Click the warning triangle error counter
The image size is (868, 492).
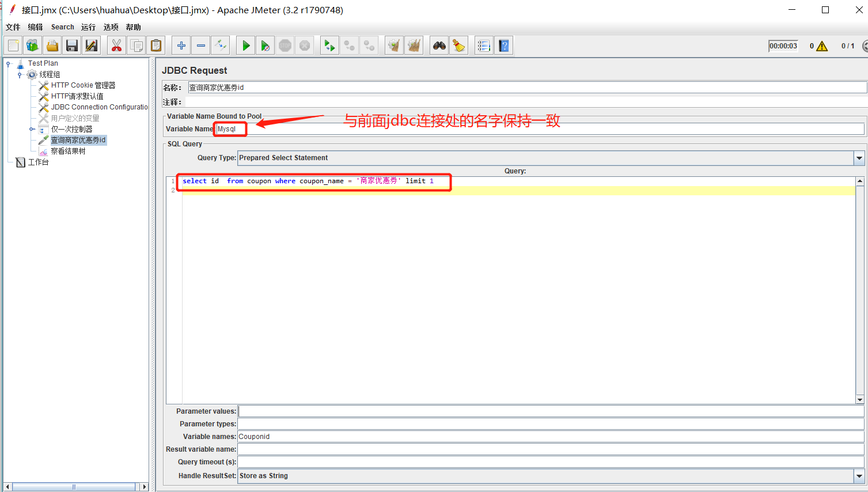coord(822,46)
